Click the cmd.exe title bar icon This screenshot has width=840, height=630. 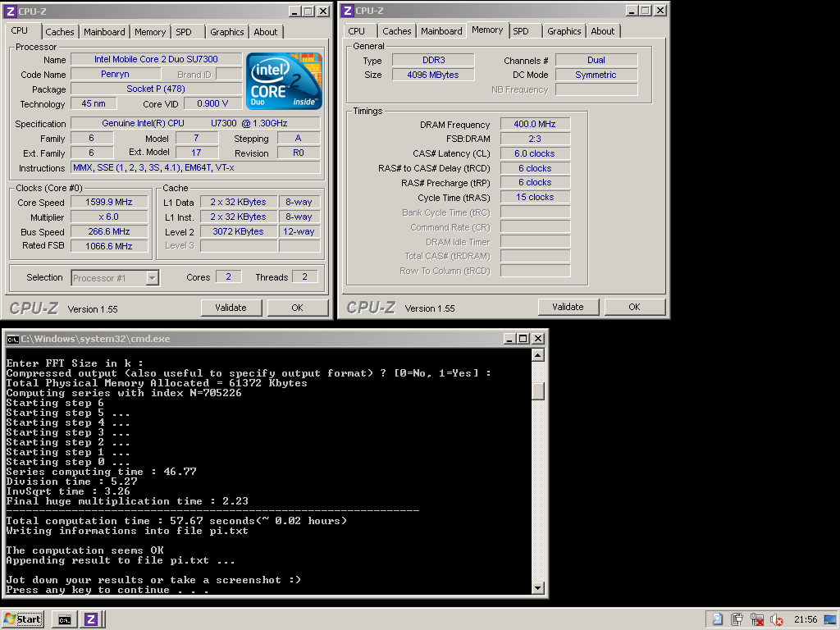[12, 339]
